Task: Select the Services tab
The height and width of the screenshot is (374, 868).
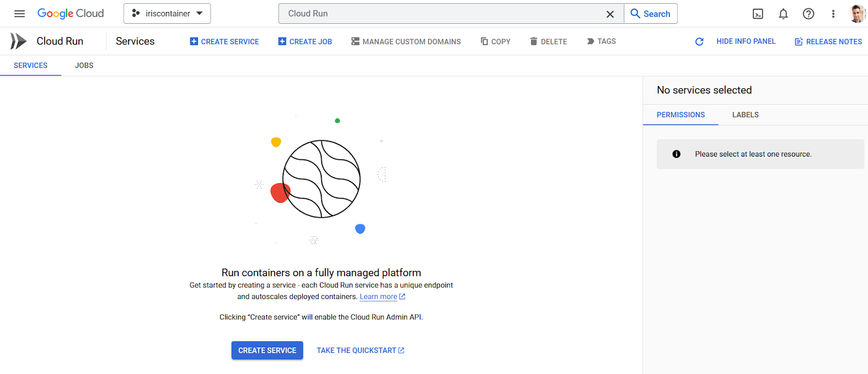Action: pyautogui.click(x=30, y=66)
